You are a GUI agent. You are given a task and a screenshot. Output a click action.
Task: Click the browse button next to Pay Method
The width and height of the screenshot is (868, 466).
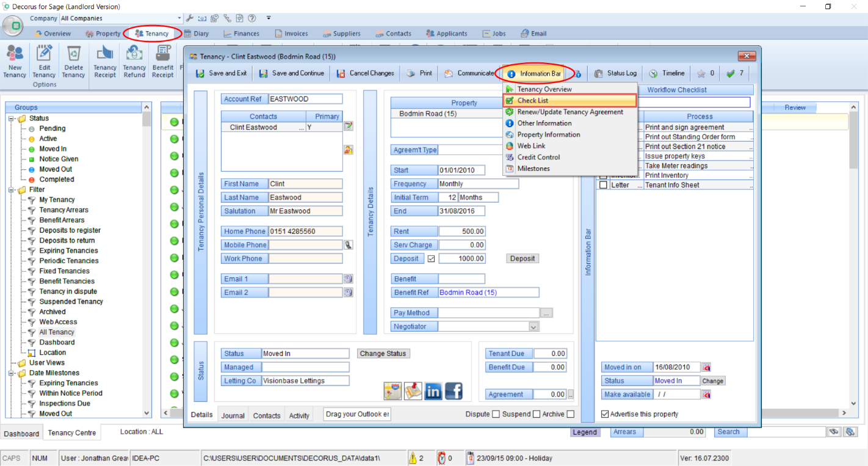[x=546, y=313]
